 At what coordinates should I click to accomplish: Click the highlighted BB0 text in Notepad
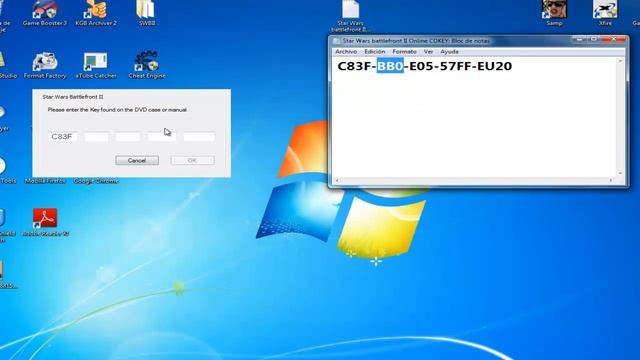390,66
